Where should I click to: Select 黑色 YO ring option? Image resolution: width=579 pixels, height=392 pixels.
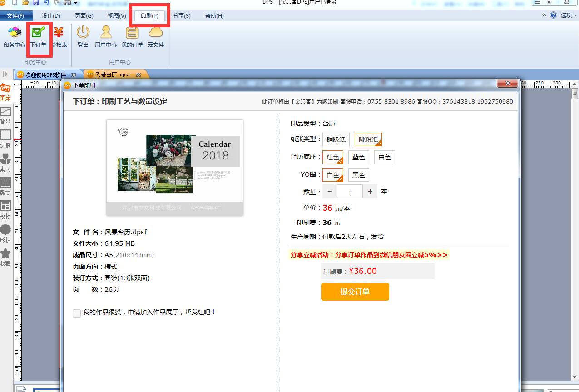click(359, 175)
